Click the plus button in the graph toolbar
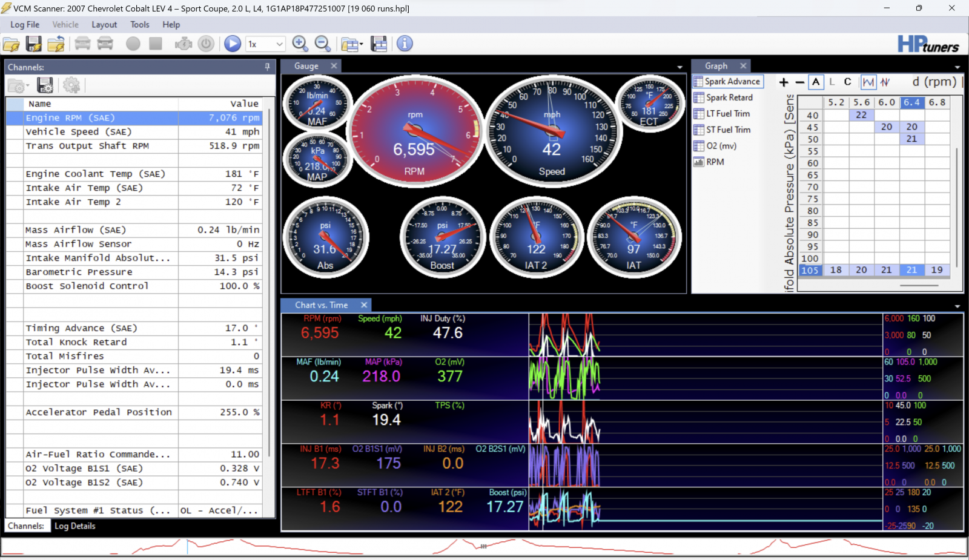Viewport: 969px width, 560px height. point(784,82)
